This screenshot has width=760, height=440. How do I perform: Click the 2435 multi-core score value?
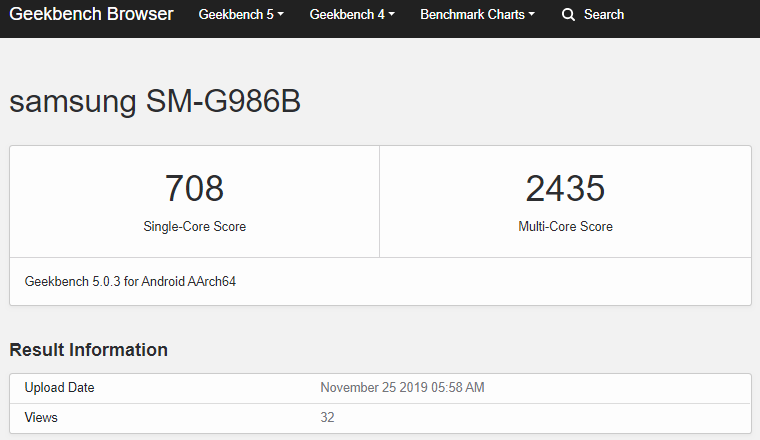tap(565, 188)
